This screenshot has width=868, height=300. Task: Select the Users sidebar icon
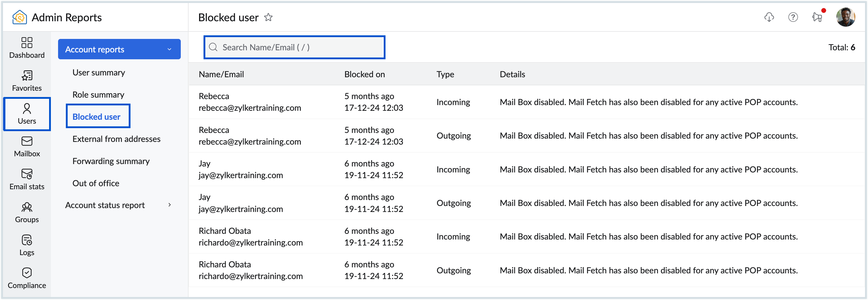click(27, 113)
